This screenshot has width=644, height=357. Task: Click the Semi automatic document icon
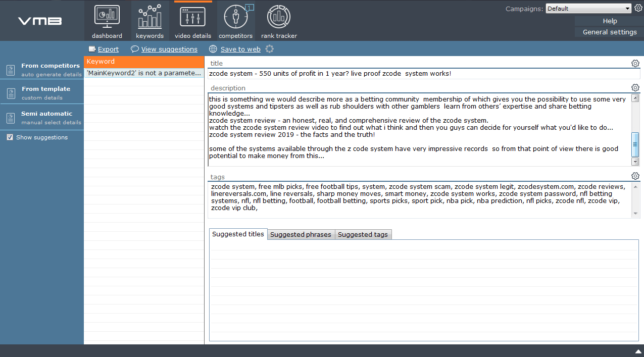point(10,118)
